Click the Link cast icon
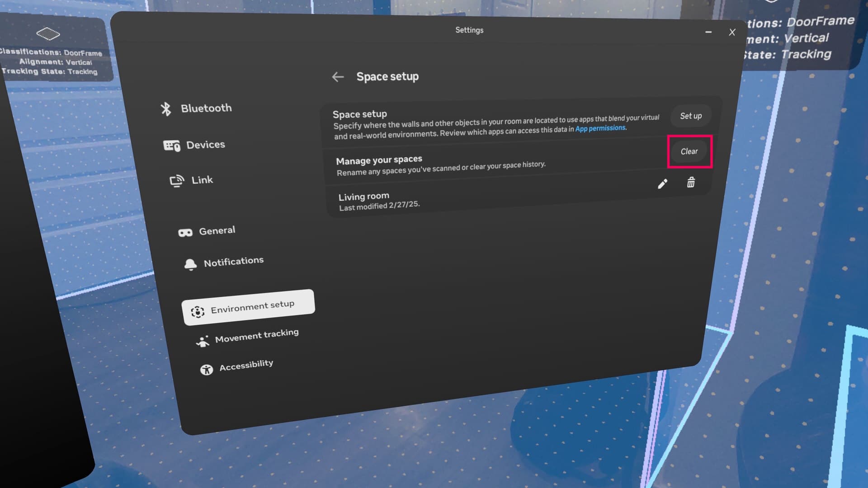 point(177,181)
